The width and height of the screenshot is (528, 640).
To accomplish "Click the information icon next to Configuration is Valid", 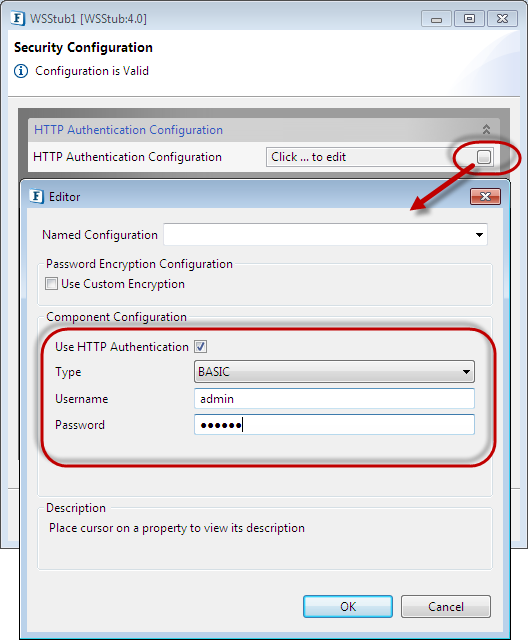I will tap(21, 71).
